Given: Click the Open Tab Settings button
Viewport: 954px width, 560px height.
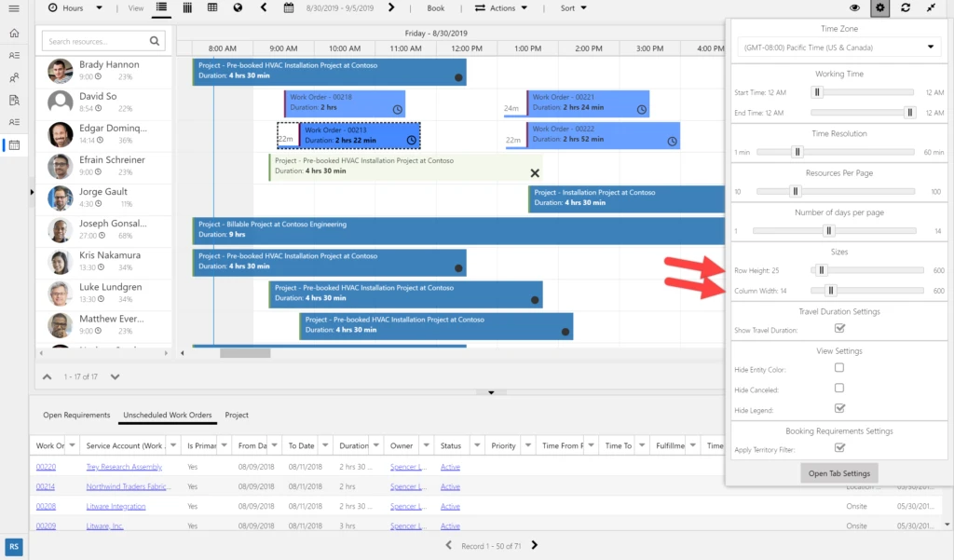Looking at the screenshot, I should pos(838,473).
